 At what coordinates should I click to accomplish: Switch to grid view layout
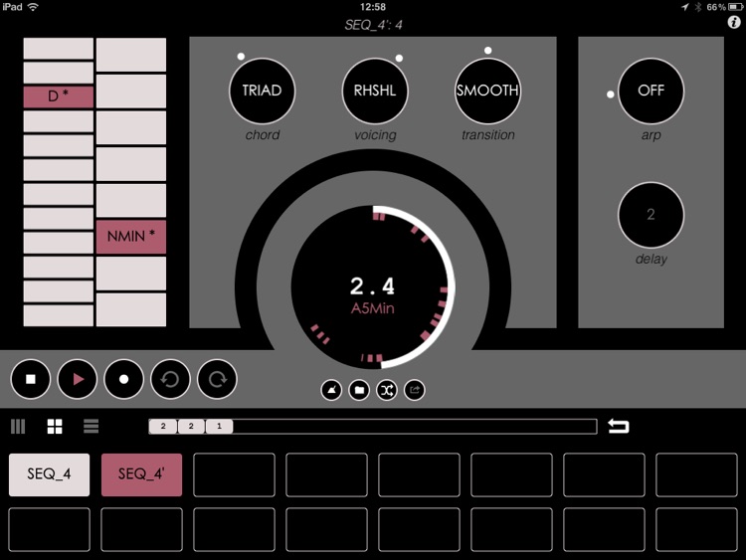pos(55,427)
